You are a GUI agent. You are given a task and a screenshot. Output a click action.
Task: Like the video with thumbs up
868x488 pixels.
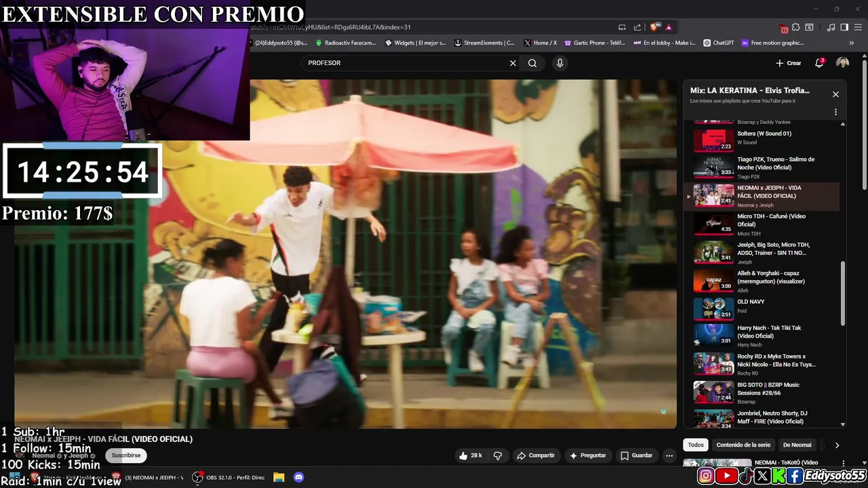(471, 455)
